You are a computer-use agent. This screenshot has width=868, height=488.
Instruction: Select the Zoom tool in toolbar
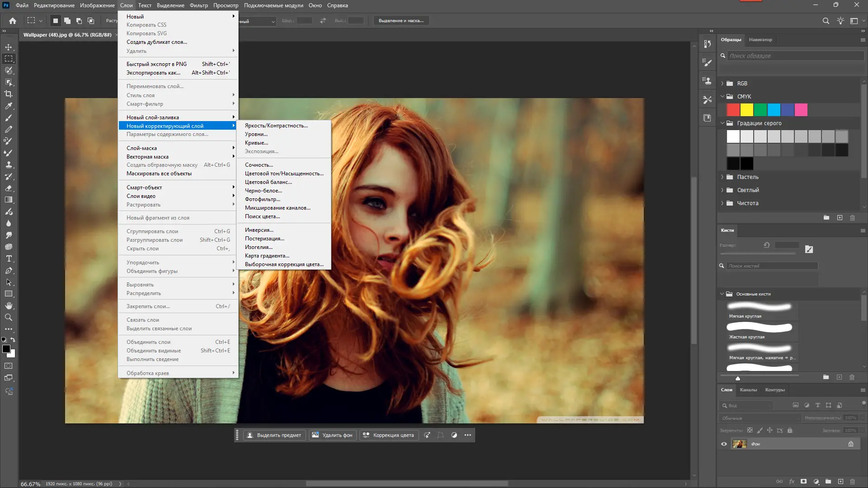pos(9,318)
